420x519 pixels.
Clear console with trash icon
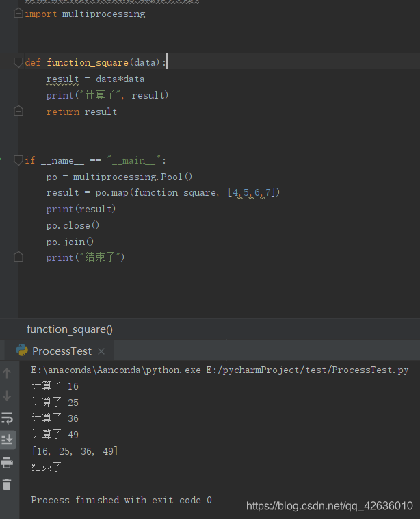[7, 484]
